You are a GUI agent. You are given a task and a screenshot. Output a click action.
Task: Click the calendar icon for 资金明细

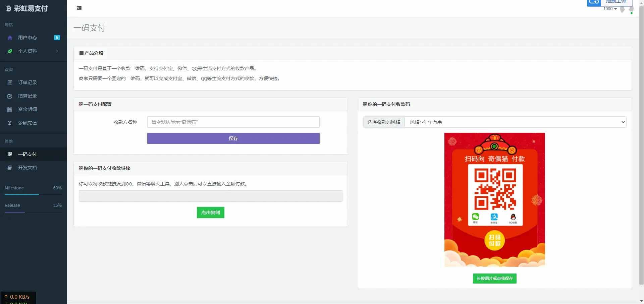(x=10, y=109)
